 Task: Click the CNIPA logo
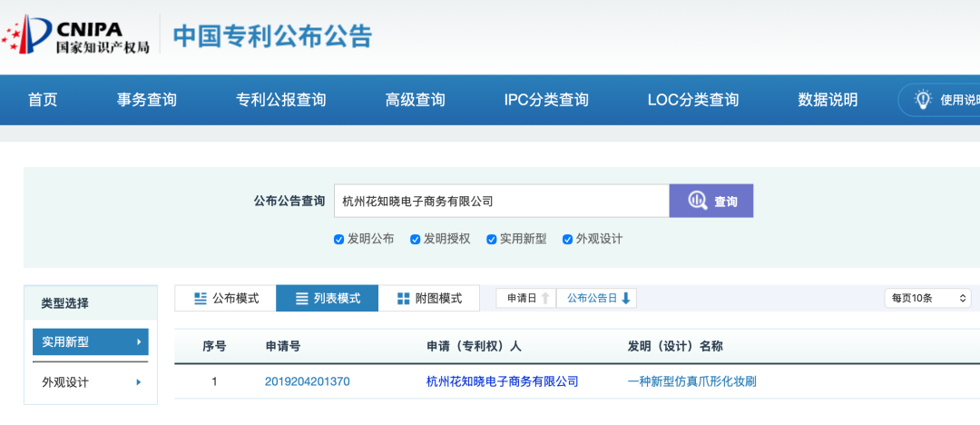pyautogui.click(x=75, y=34)
